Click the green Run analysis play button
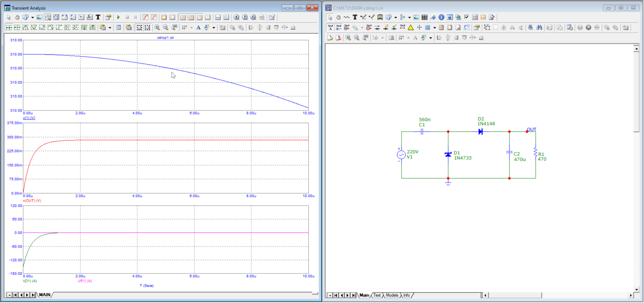Screen dimensions: 644x303 pyautogui.click(x=118, y=17)
